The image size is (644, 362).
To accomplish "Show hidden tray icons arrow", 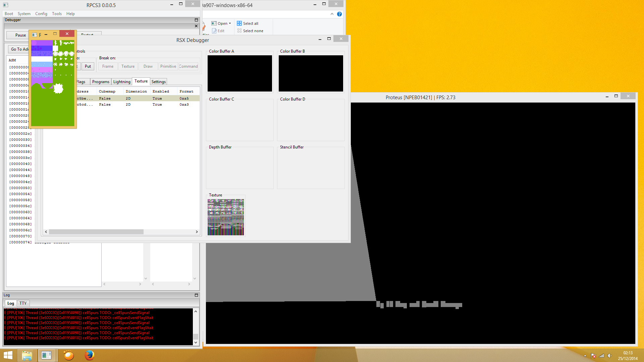I will 585,356.
